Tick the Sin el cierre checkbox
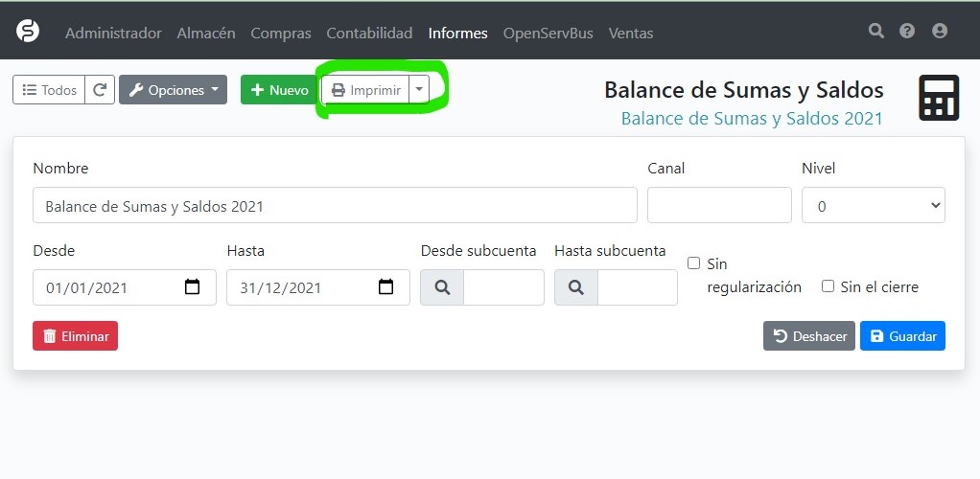The width and height of the screenshot is (980, 479). pos(828,286)
